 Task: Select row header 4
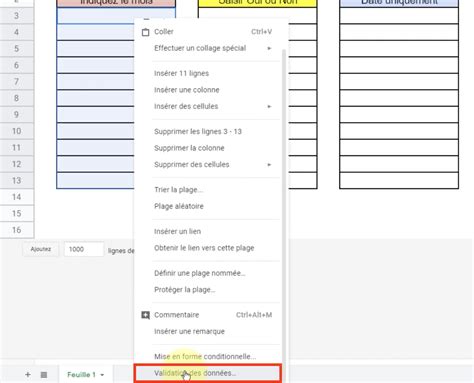pos(17,32)
